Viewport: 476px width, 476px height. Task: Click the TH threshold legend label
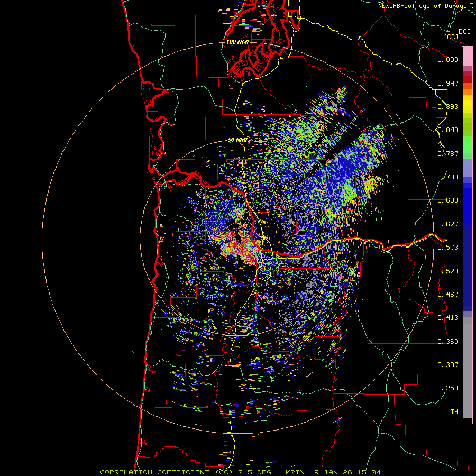(454, 412)
